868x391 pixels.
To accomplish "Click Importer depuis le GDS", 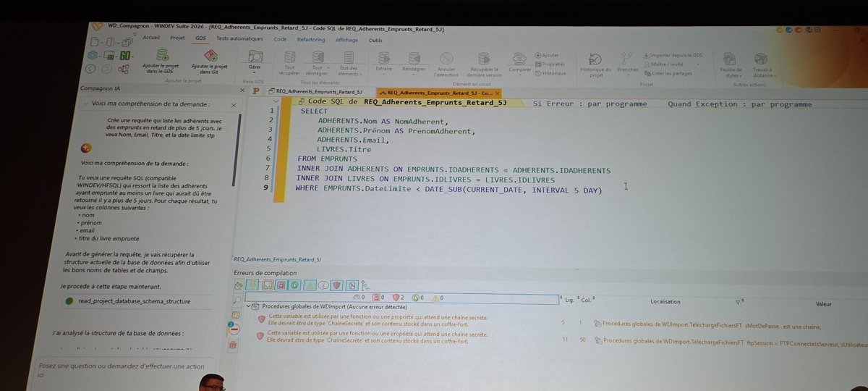I will pos(672,56).
